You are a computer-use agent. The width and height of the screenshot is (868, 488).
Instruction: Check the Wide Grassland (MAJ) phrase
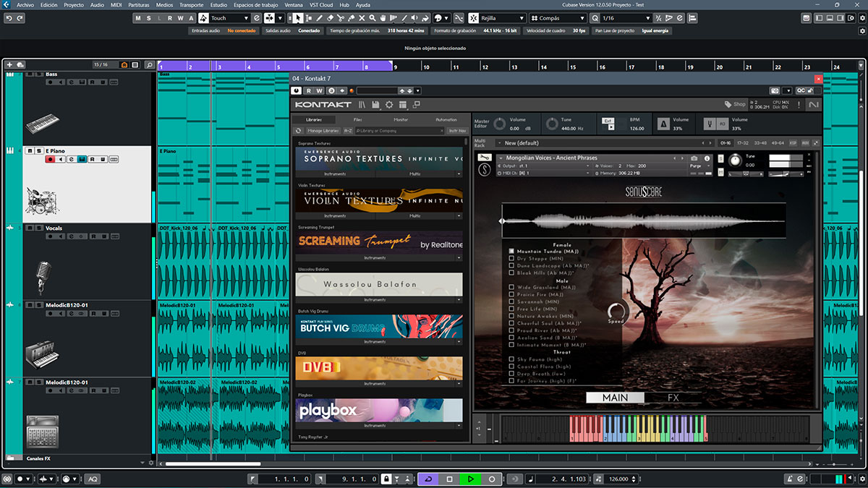click(511, 288)
